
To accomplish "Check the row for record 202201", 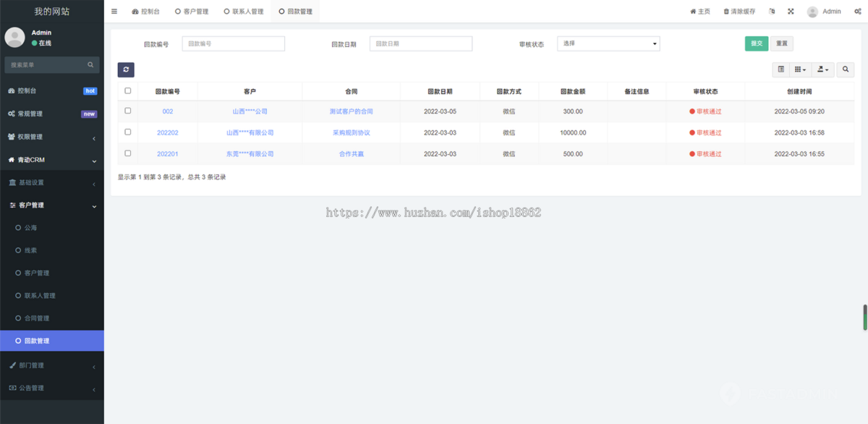I will 129,153.
